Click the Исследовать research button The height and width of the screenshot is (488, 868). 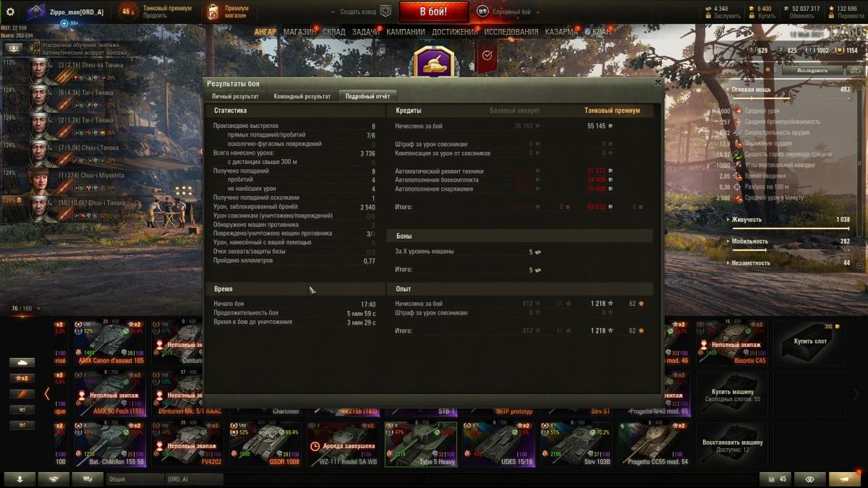(812, 70)
